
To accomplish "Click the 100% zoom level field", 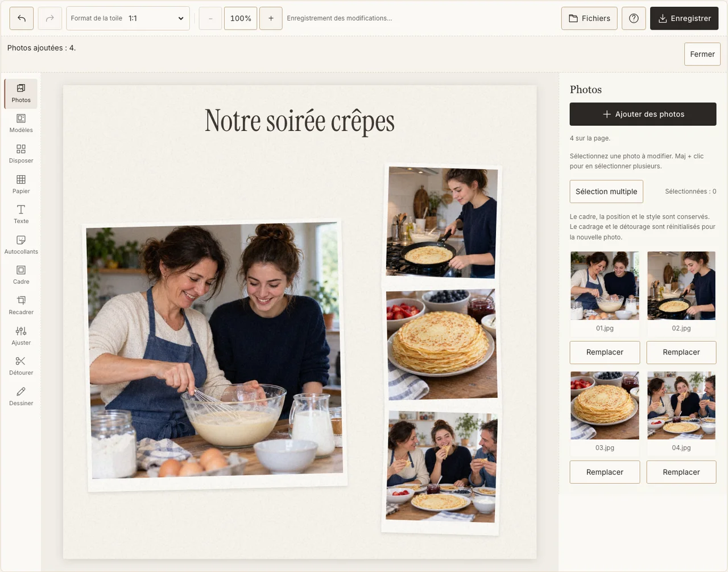I will [241, 18].
